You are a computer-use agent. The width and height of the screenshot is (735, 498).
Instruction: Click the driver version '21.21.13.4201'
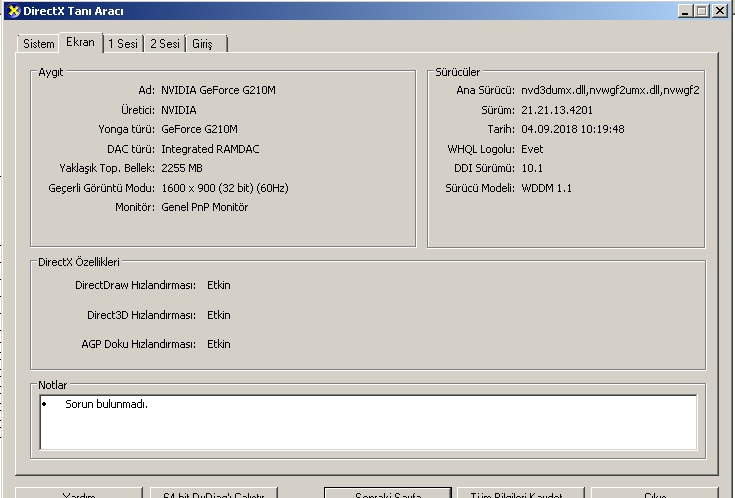coord(557,110)
